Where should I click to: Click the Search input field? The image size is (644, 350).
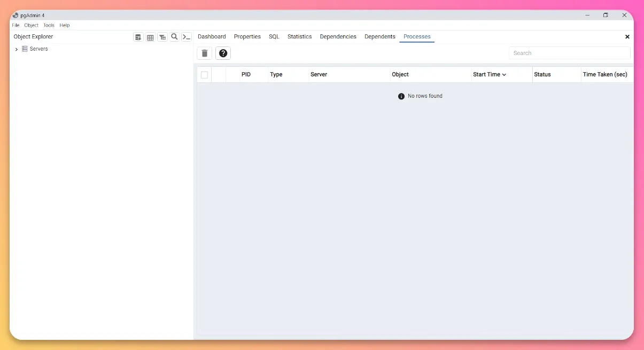(569, 53)
